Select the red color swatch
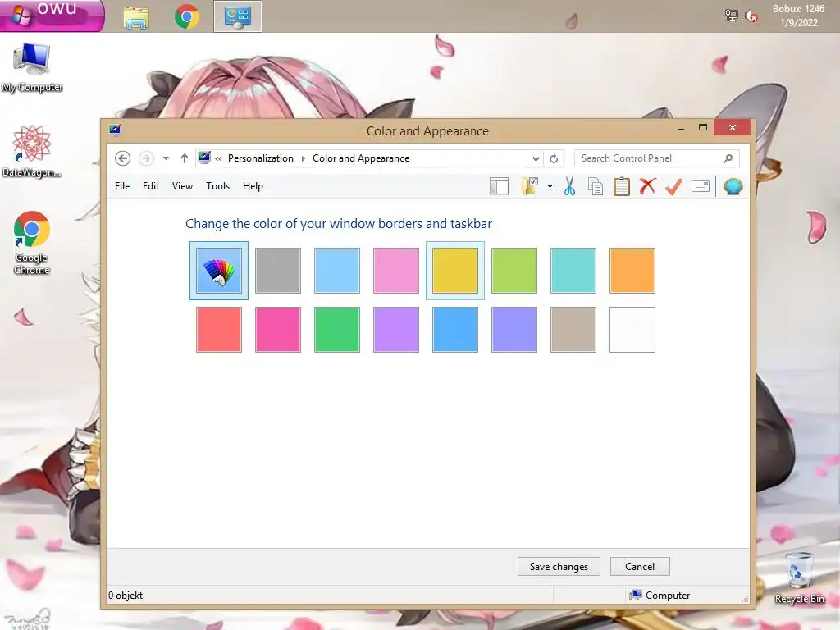This screenshot has height=630, width=840. 218,330
